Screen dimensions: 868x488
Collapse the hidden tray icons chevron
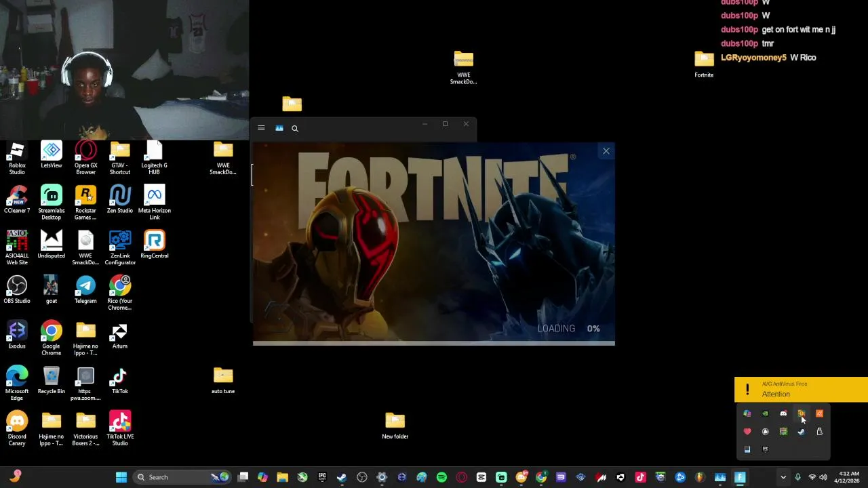[783, 477]
